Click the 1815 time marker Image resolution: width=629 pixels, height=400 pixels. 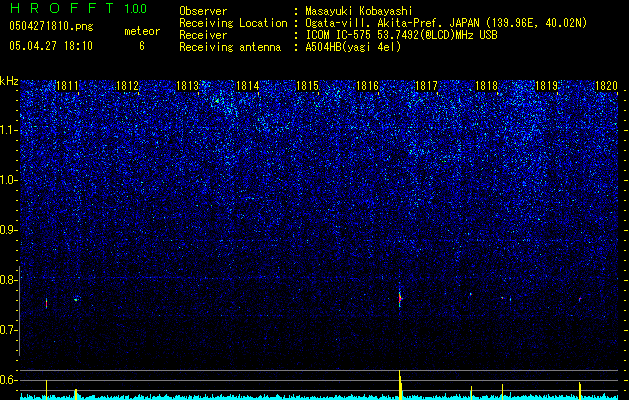tap(307, 85)
